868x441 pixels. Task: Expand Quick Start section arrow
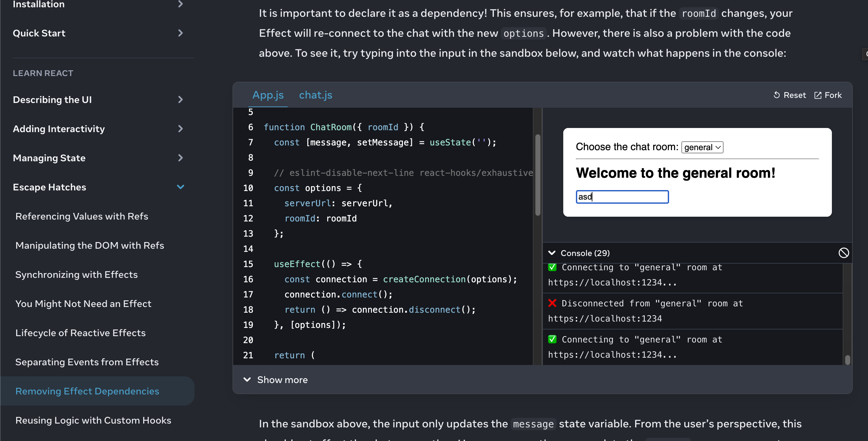coord(180,33)
